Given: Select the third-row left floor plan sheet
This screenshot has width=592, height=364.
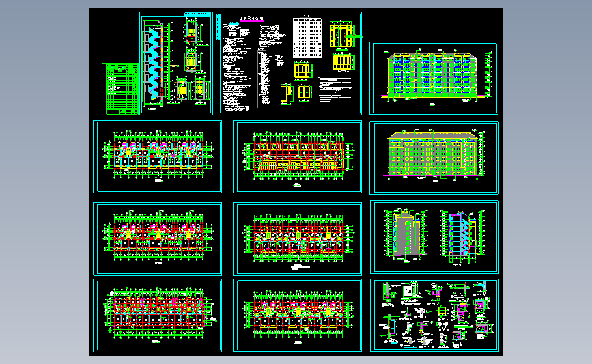Looking at the screenshot, I should pos(158,238).
